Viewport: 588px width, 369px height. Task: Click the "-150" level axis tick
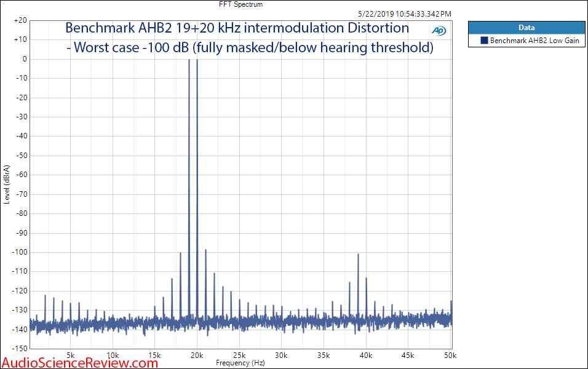click(x=20, y=348)
